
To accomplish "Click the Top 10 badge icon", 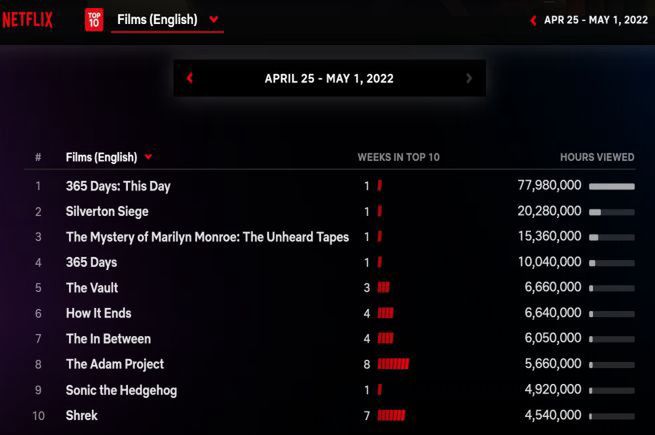I will point(94,19).
